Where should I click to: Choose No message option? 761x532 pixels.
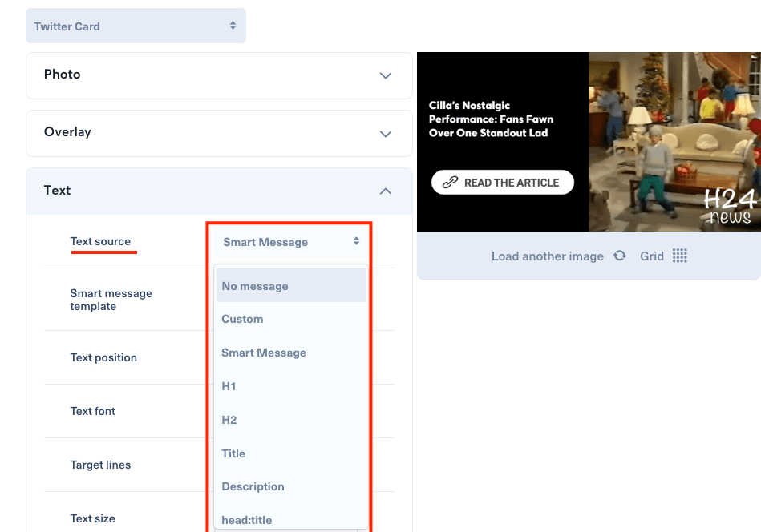tap(291, 286)
